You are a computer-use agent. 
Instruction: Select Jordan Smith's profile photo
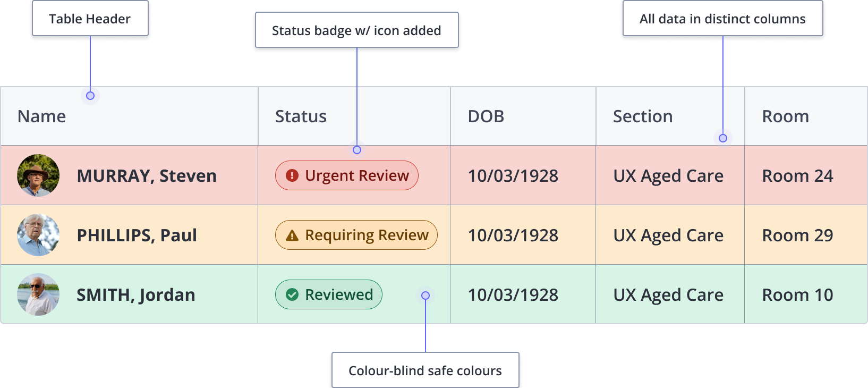[x=38, y=294]
